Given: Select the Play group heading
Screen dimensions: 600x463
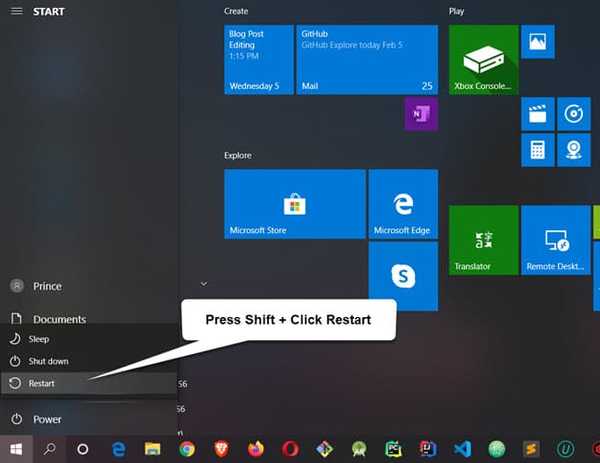Looking at the screenshot, I should pos(456,11).
